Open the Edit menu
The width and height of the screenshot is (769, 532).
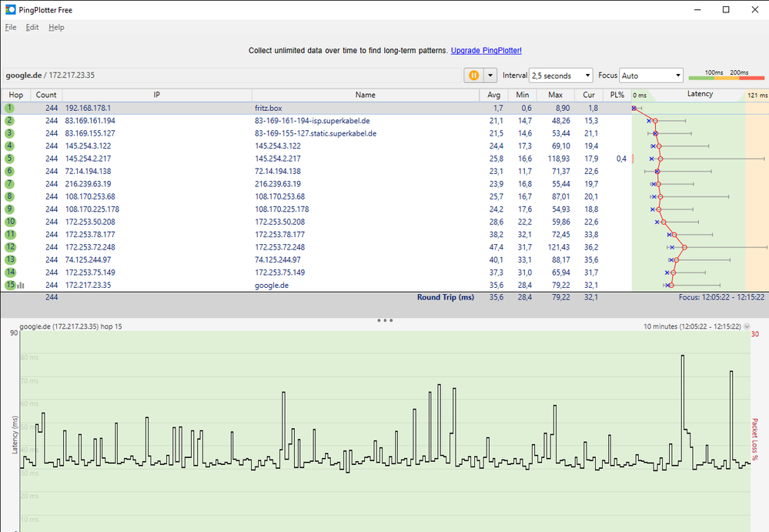click(32, 28)
